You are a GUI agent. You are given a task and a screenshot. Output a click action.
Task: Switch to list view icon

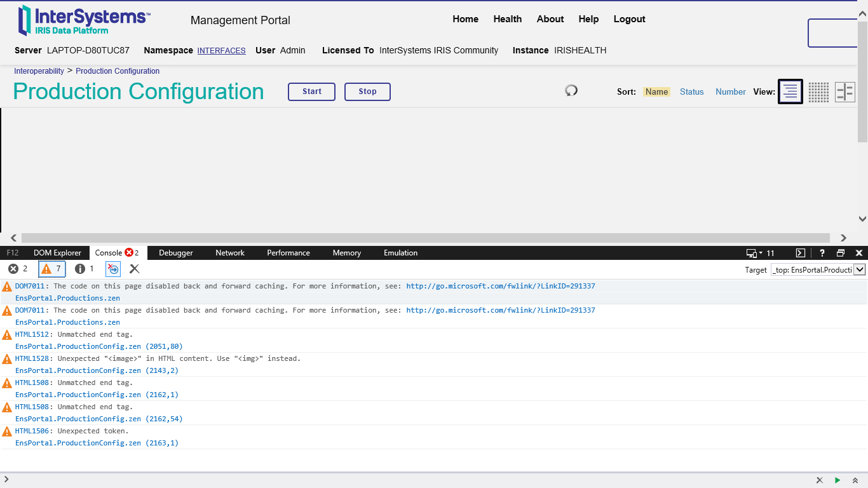click(x=790, y=91)
